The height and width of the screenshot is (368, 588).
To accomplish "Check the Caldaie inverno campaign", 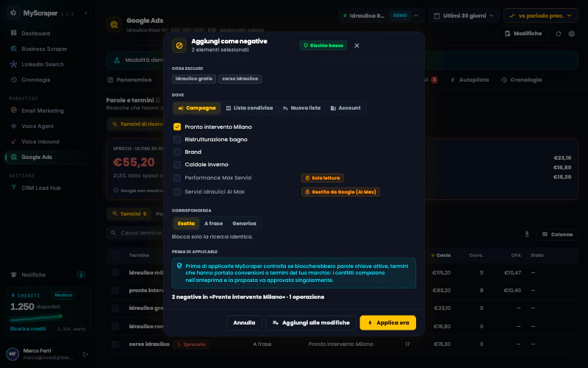I will [x=177, y=164].
